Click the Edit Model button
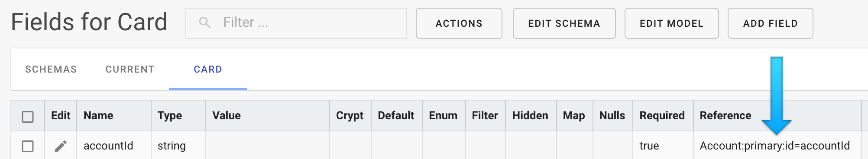The height and width of the screenshot is (159, 868). pyautogui.click(x=672, y=23)
